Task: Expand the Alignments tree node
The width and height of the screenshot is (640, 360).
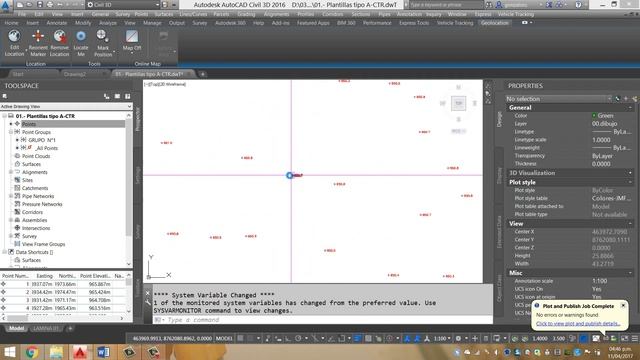Action: point(11,172)
